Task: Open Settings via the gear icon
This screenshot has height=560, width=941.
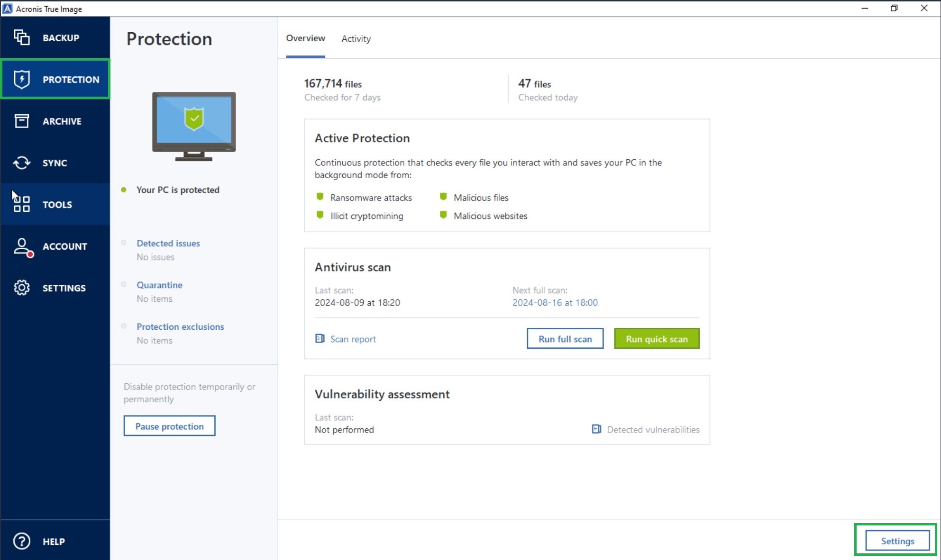Action: (x=21, y=288)
